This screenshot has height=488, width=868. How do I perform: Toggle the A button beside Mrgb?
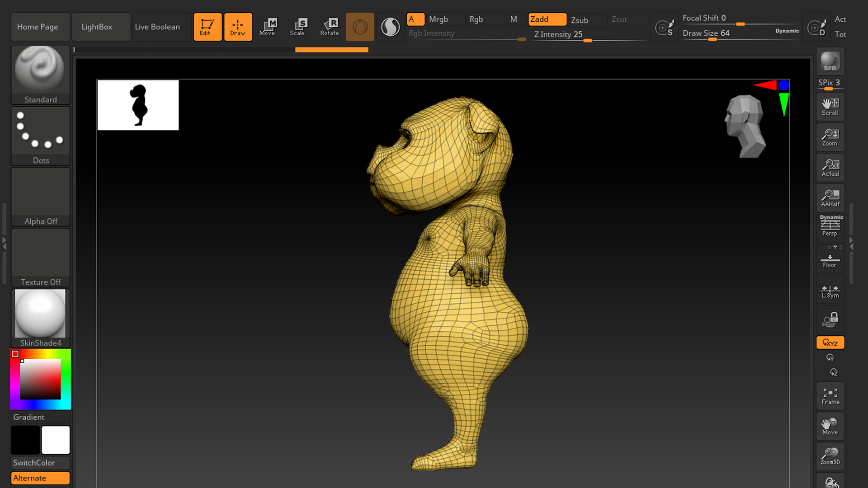pyautogui.click(x=415, y=19)
